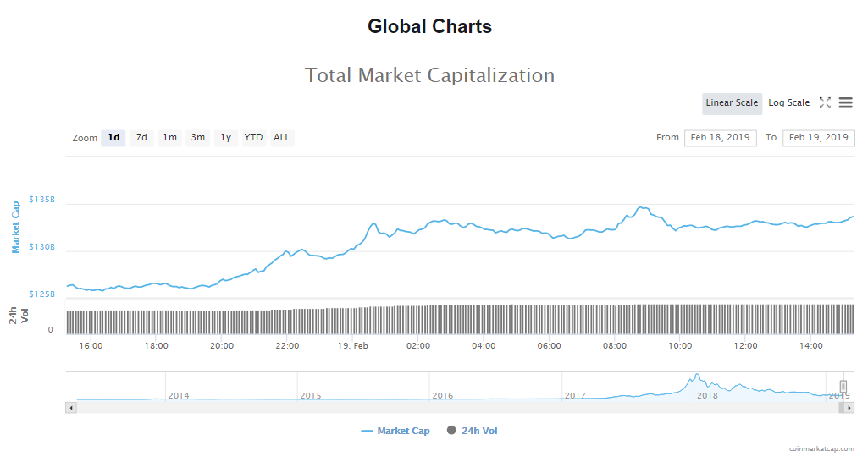868x462 pixels.
Task: Open the From date field
Action: pos(720,138)
